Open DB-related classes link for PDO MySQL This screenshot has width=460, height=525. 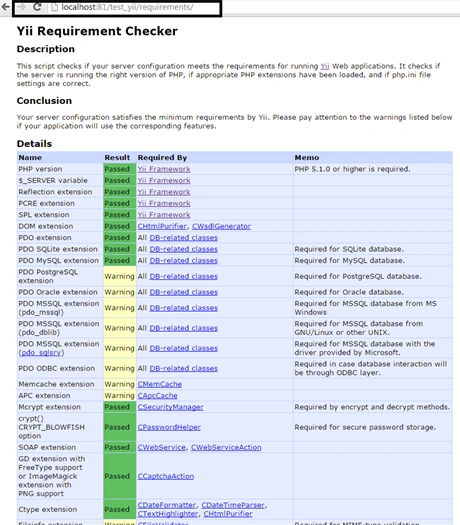(x=183, y=260)
